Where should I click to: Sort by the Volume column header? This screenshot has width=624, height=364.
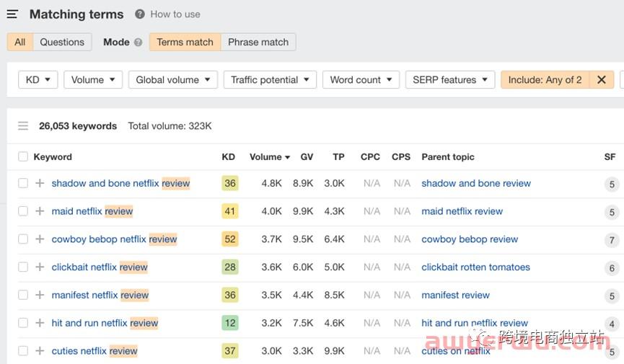[269, 156]
